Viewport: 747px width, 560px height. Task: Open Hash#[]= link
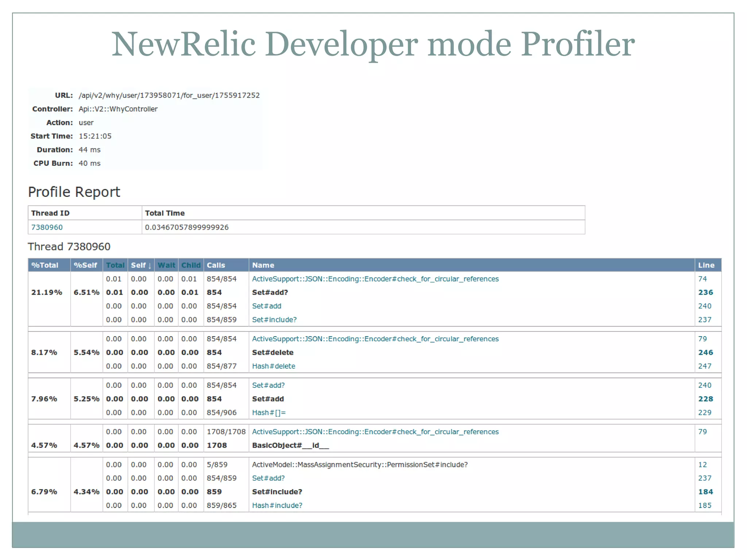coord(269,412)
